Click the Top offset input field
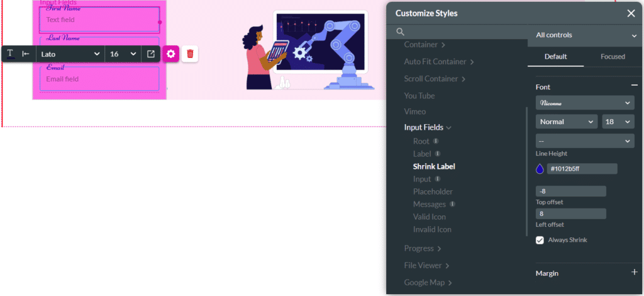Viewport: 644px width, 296px height. coord(571,191)
